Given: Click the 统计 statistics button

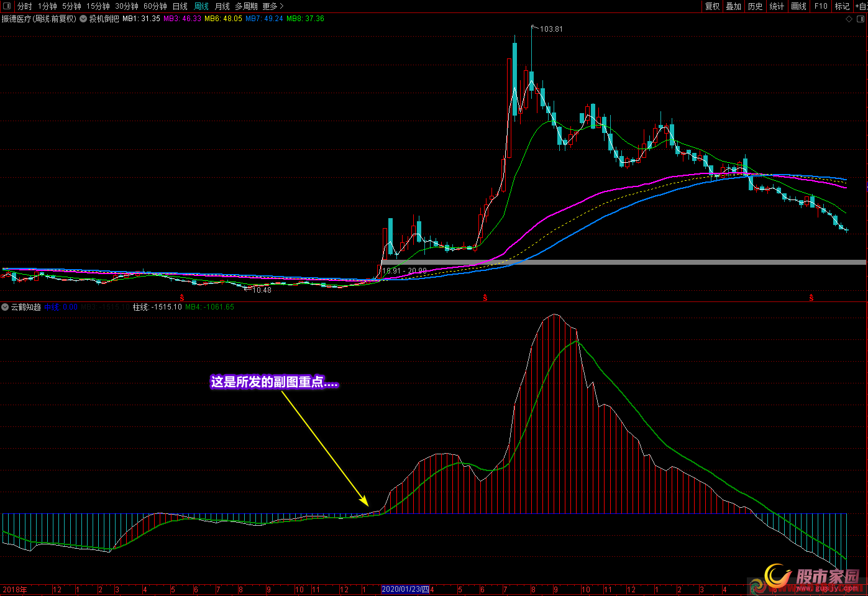Looking at the screenshot, I should pyautogui.click(x=777, y=6).
